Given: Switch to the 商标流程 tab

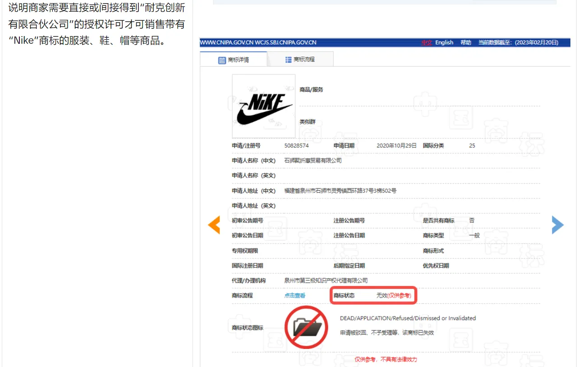Looking at the screenshot, I should pos(300,60).
